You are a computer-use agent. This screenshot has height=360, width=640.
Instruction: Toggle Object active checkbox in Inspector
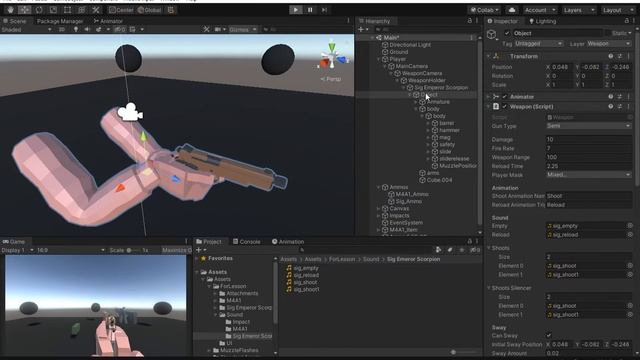tap(507, 33)
